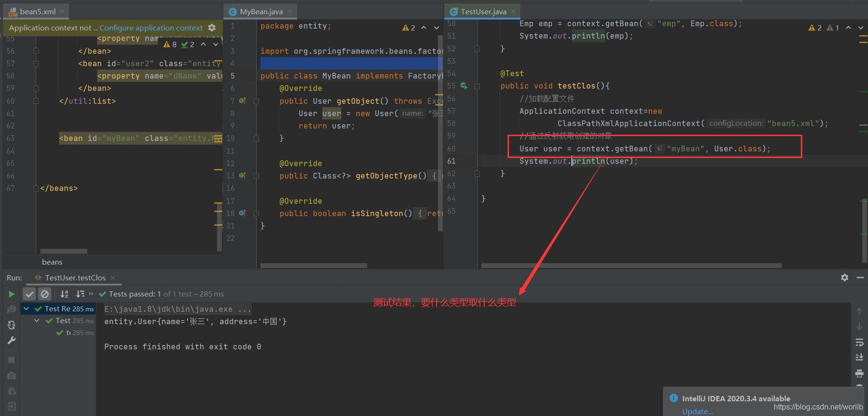Image resolution: width=868 pixels, height=416 pixels.
Task: Toggle Soft-Wrap for console output
Action: point(859,342)
